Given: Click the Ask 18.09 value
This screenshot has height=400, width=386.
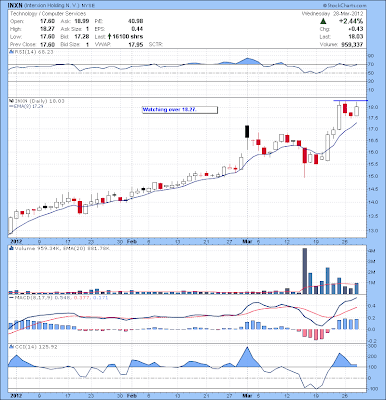Looking at the screenshot, I should 82,21.
